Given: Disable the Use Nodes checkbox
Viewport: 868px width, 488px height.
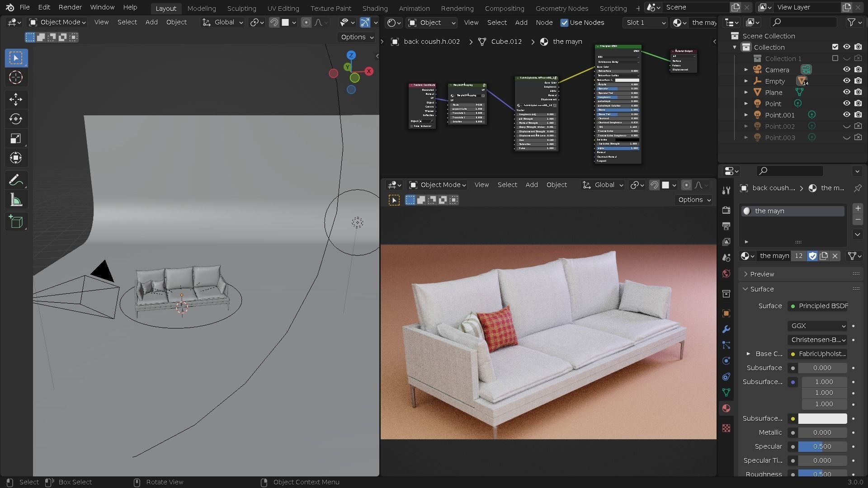Looking at the screenshot, I should 565,23.
